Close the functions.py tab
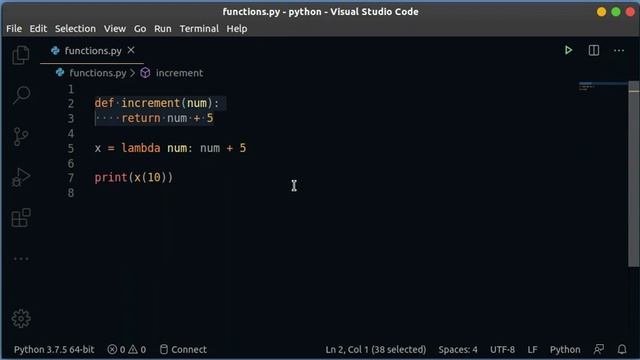640x360 pixels. coord(131,50)
